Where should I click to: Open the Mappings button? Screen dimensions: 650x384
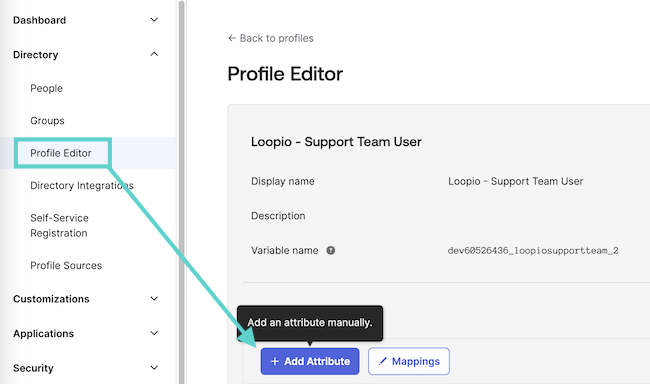pyautogui.click(x=409, y=361)
